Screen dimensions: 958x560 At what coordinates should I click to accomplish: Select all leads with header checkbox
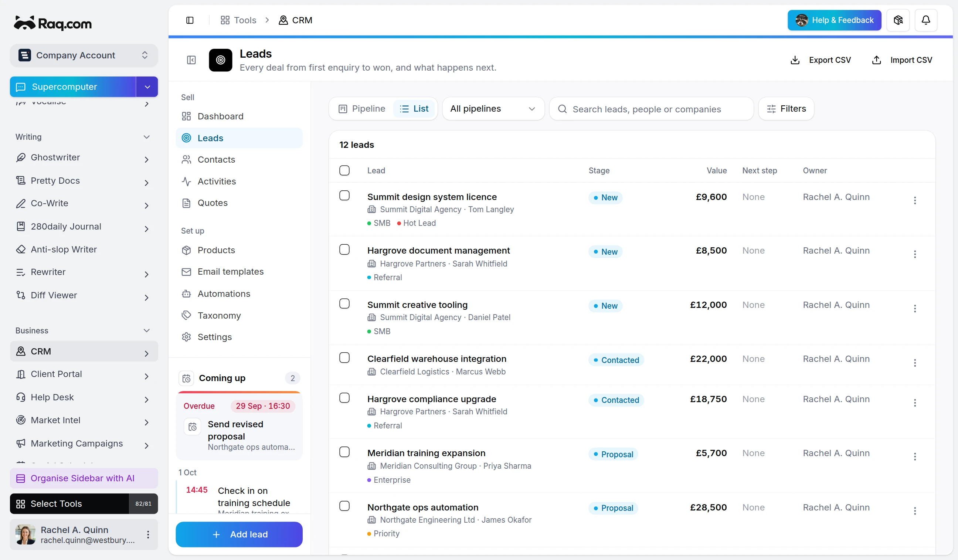(x=344, y=170)
